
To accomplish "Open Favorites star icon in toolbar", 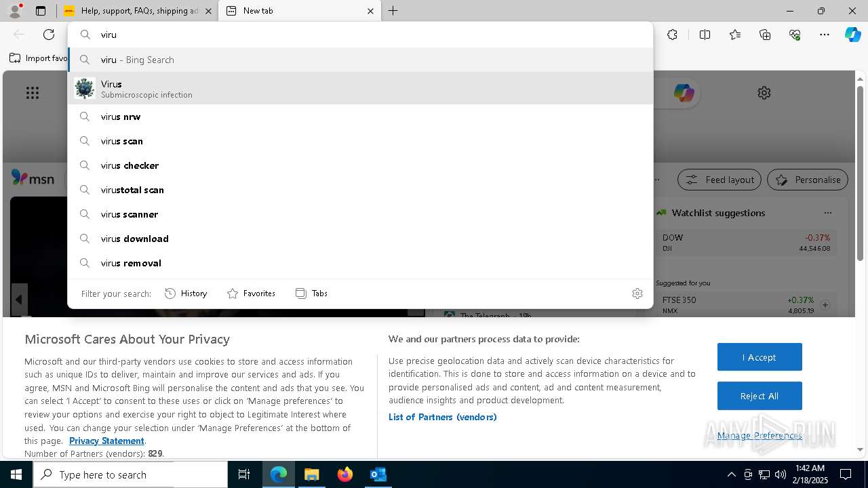I will [735, 35].
